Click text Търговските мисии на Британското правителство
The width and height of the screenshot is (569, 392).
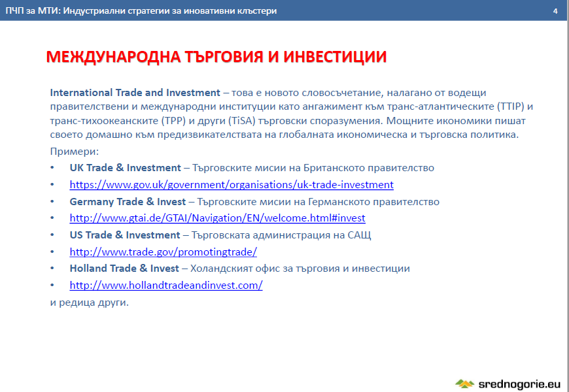pos(313,168)
